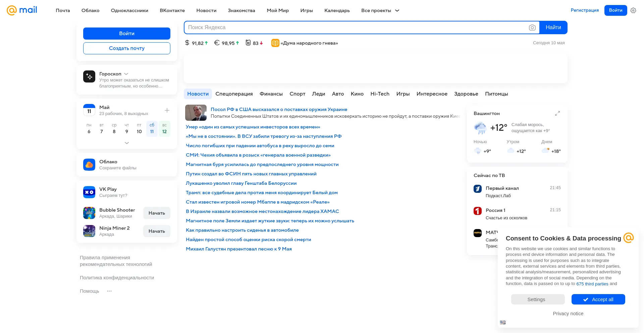Image resolution: width=644 pixels, height=333 pixels.
Task: Open cookie Settings button
Action: 538,299
